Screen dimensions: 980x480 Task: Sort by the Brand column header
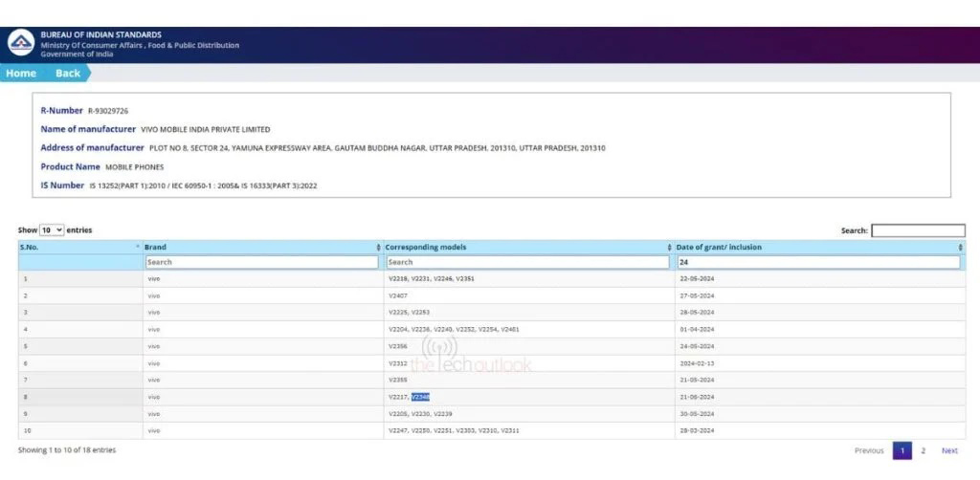coord(262,248)
